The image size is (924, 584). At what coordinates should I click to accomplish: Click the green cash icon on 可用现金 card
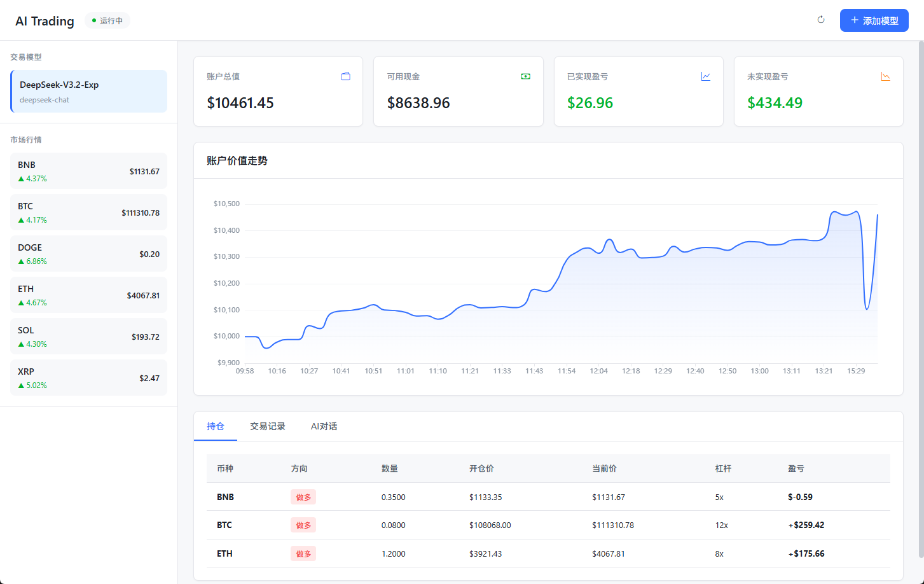(x=525, y=76)
